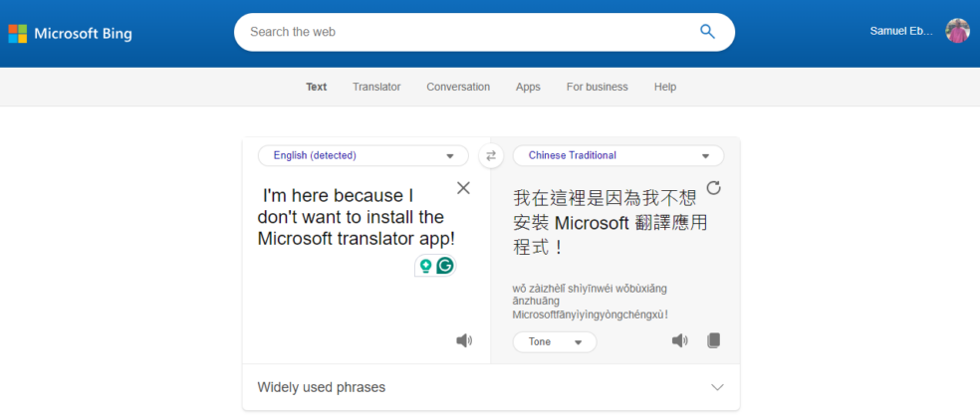Open the Apps tab
This screenshot has width=980, height=418.
pyautogui.click(x=528, y=87)
